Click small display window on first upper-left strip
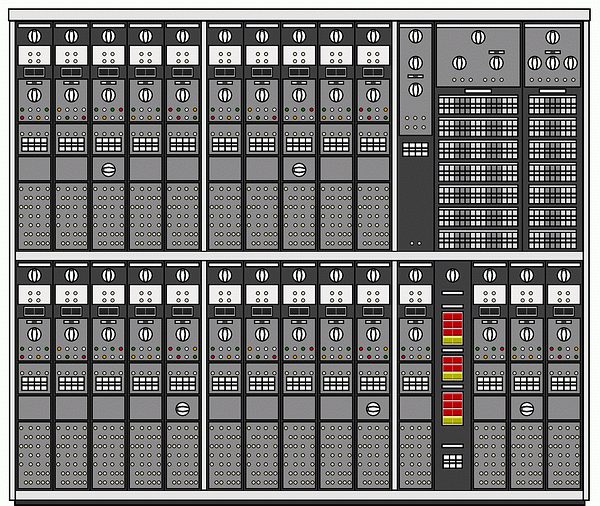 point(34,73)
